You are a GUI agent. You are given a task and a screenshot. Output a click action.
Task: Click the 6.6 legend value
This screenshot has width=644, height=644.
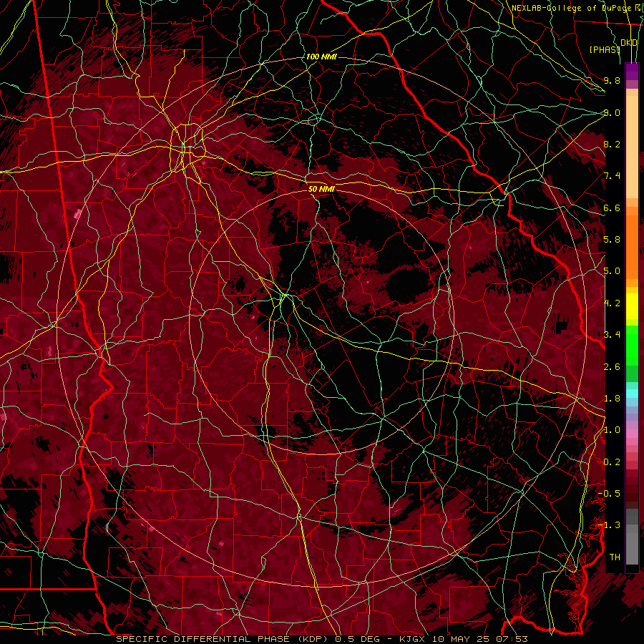coord(612,208)
